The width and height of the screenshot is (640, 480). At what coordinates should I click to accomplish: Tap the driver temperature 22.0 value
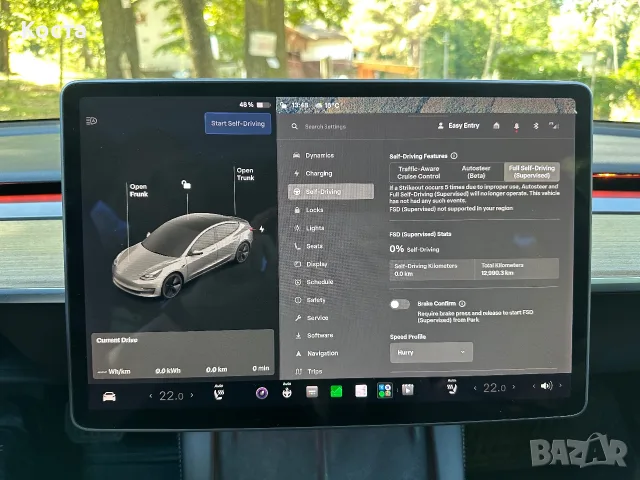[171, 396]
